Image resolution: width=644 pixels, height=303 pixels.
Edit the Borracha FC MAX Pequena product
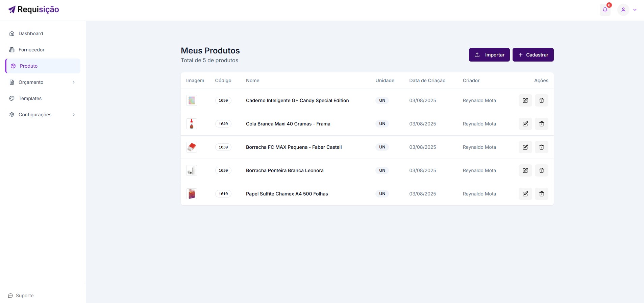[x=525, y=147]
